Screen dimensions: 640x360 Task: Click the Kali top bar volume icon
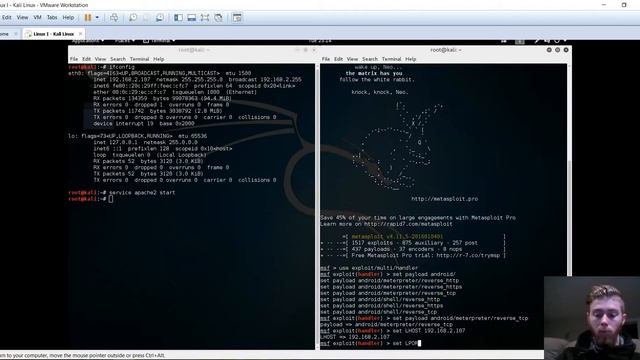click(x=547, y=41)
